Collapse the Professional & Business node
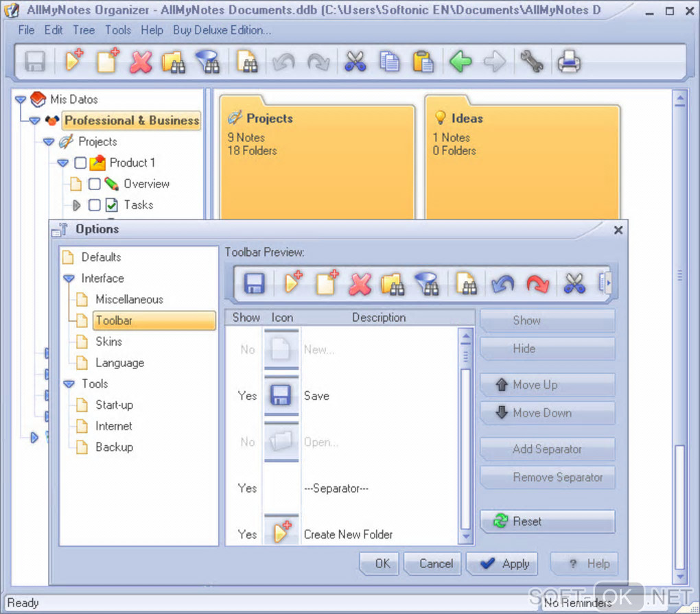Viewport: 700px width, 614px height. point(34,121)
